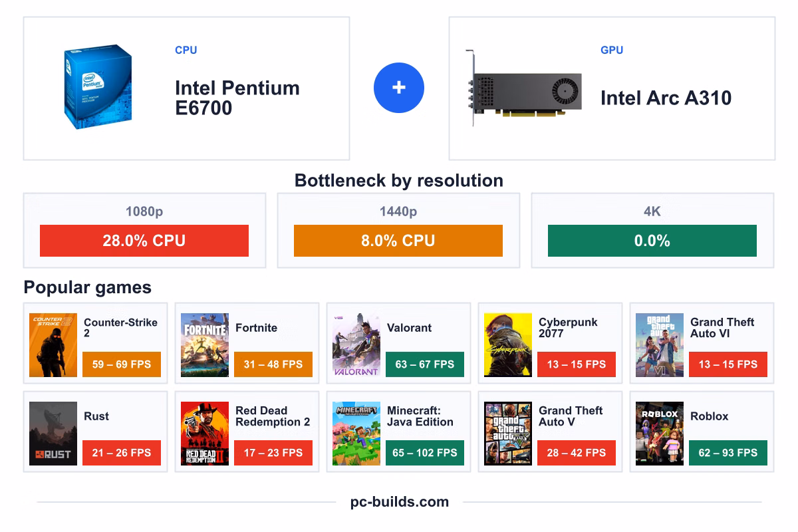Select the Intel Arc A310 card image
Image resolution: width=798 pixels, height=532 pixels.
click(523, 87)
